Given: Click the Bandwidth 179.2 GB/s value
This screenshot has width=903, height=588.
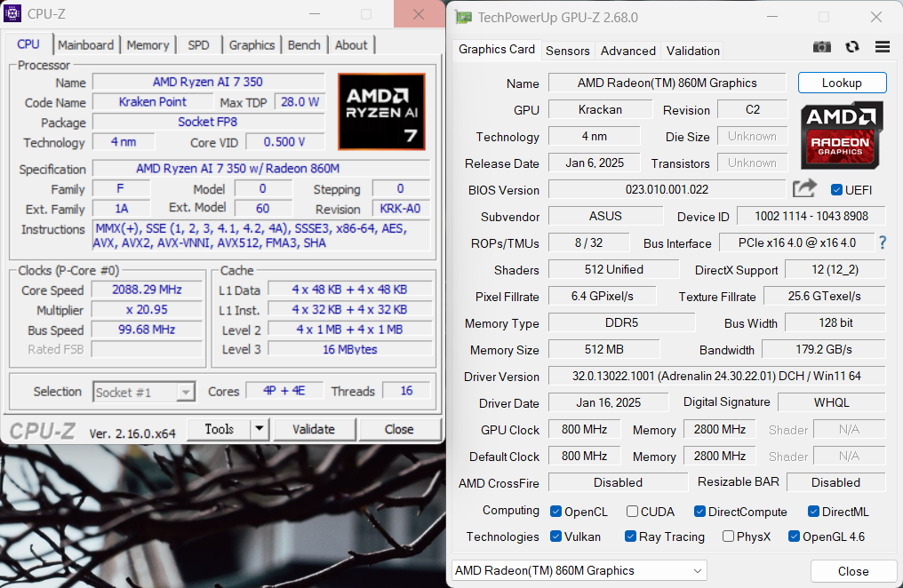Looking at the screenshot, I should pyautogui.click(x=824, y=349).
